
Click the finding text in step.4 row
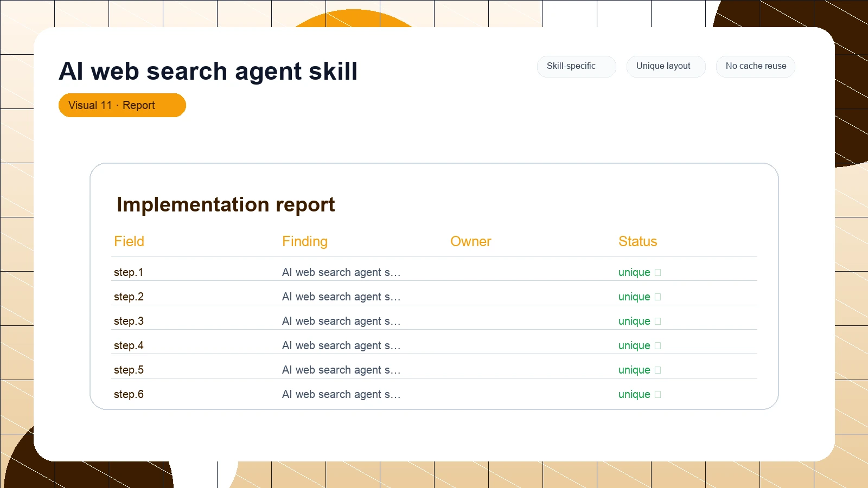point(341,345)
